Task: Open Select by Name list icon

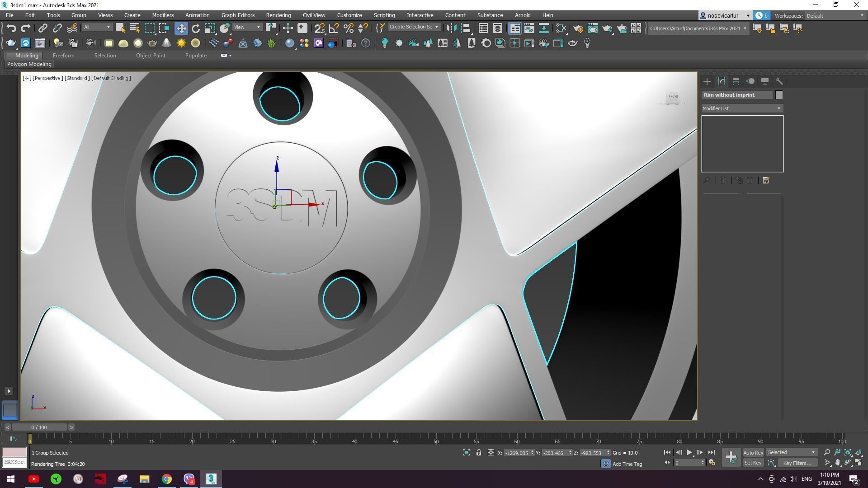Action: tap(134, 28)
